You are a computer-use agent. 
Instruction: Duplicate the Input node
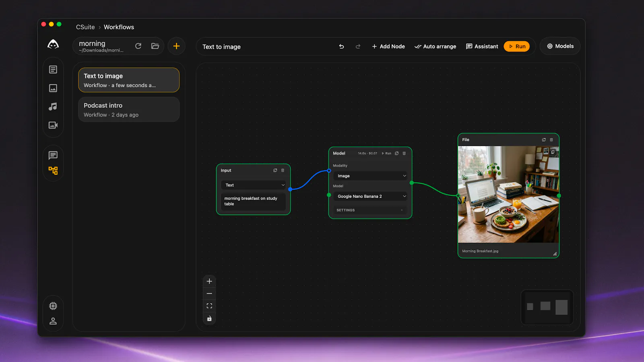pos(275,171)
